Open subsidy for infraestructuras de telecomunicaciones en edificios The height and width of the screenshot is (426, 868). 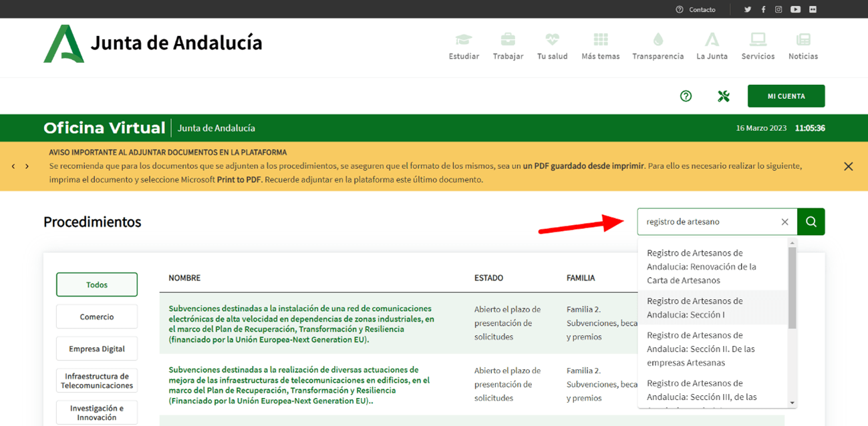299,385
